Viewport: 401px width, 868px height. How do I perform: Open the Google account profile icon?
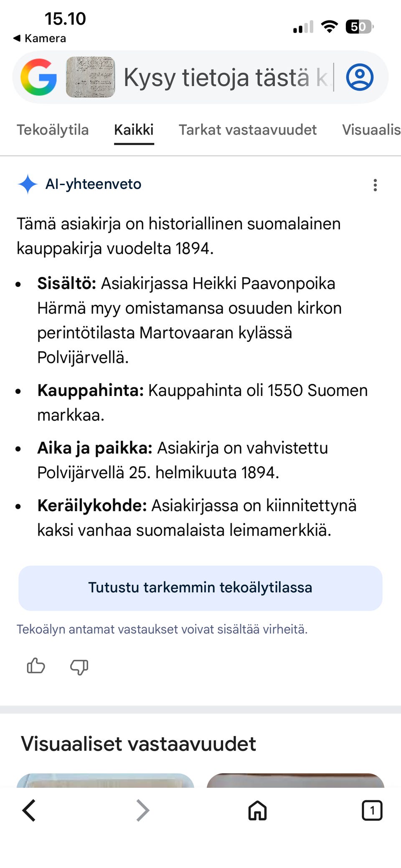360,77
